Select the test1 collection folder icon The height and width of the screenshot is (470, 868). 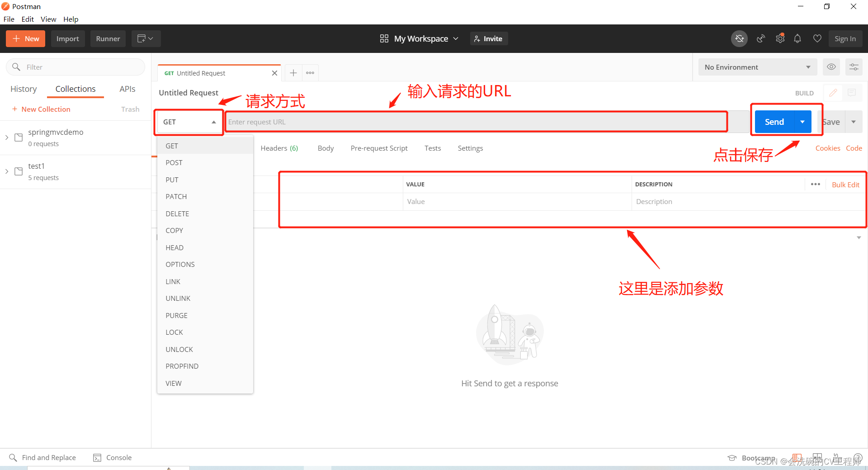[x=19, y=171]
